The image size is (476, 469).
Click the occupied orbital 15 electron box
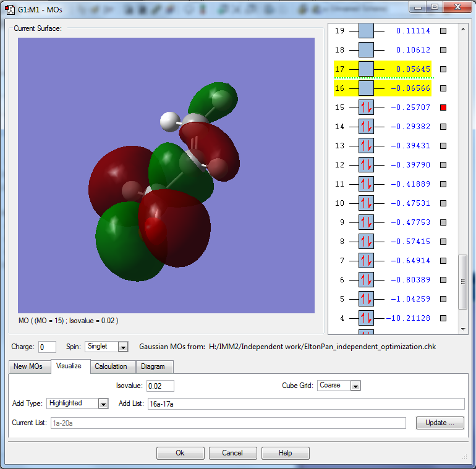[x=366, y=107]
